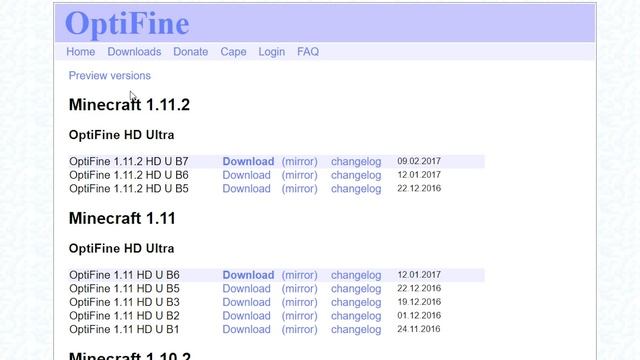The width and height of the screenshot is (640, 360).
Task: Click the text OptiFine 1.11 HD U B1
Action: click(x=124, y=329)
